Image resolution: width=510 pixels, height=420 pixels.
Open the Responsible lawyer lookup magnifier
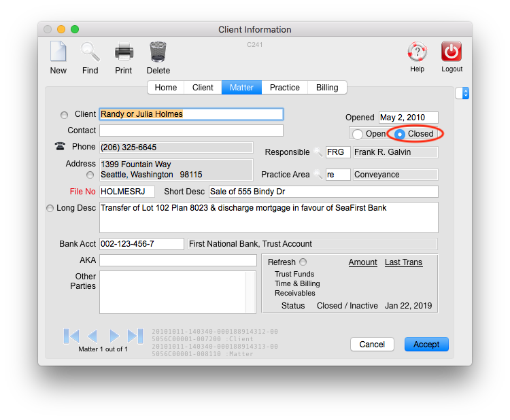tap(318, 152)
